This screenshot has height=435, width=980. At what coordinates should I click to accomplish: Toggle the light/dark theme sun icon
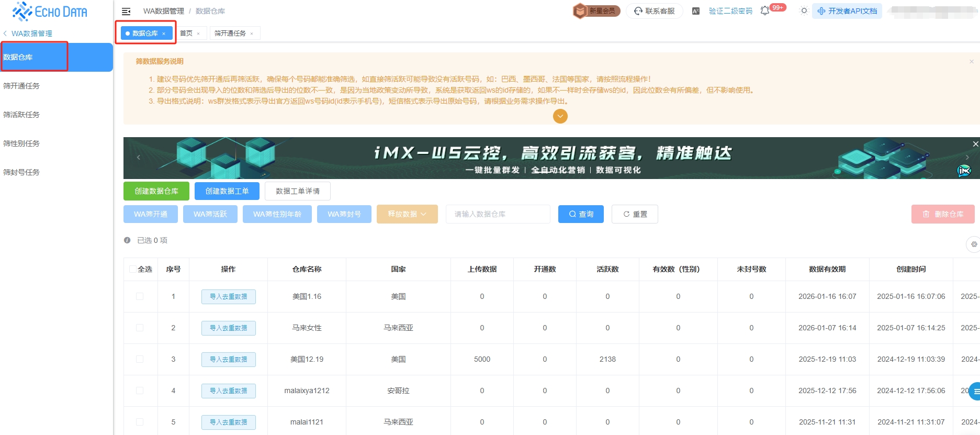[x=804, y=10]
